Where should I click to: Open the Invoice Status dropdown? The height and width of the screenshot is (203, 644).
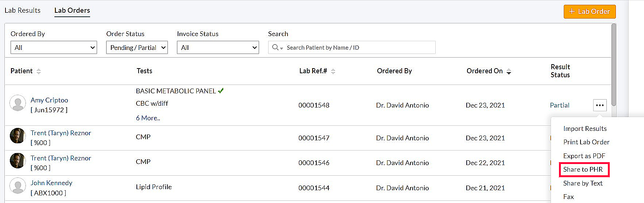pos(218,48)
